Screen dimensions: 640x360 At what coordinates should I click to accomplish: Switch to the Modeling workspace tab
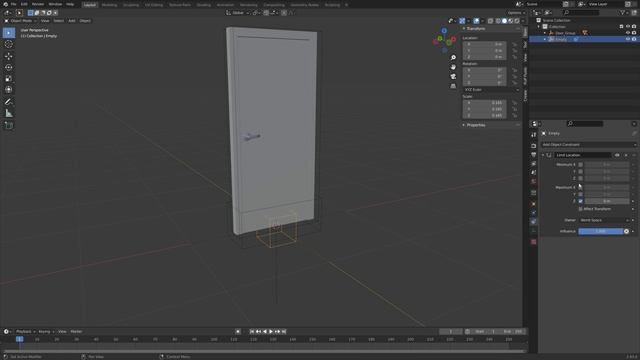tap(109, 5)
